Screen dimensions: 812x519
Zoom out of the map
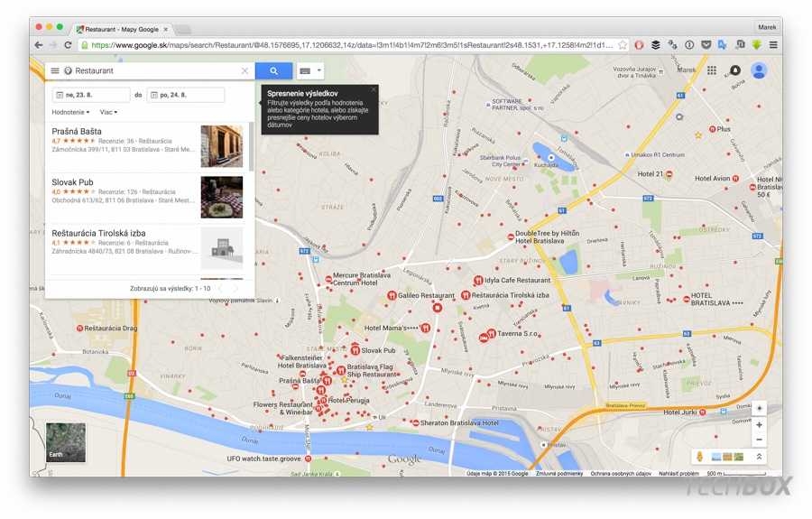(x=759, y=440)
